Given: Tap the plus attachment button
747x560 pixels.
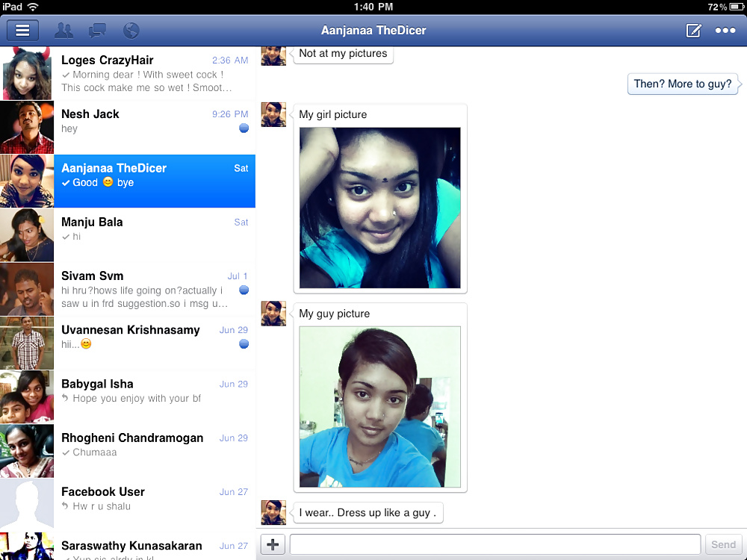Looking at the screenshot, I should [x=273, y=544].
